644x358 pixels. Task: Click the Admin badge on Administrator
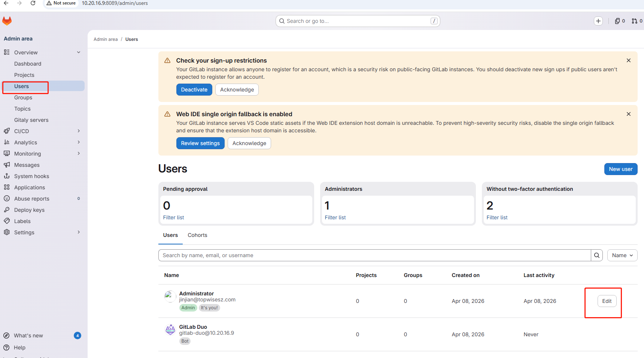tap(188, 308)
